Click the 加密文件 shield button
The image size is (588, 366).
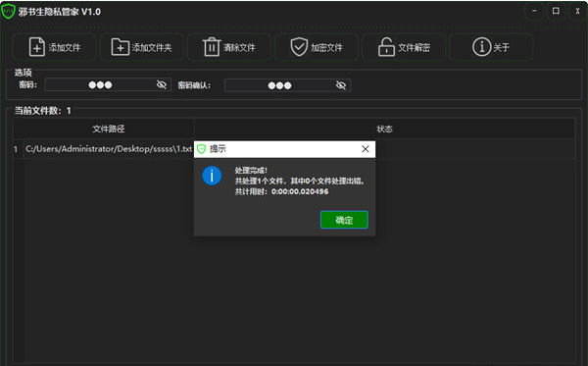coord(317,47)
